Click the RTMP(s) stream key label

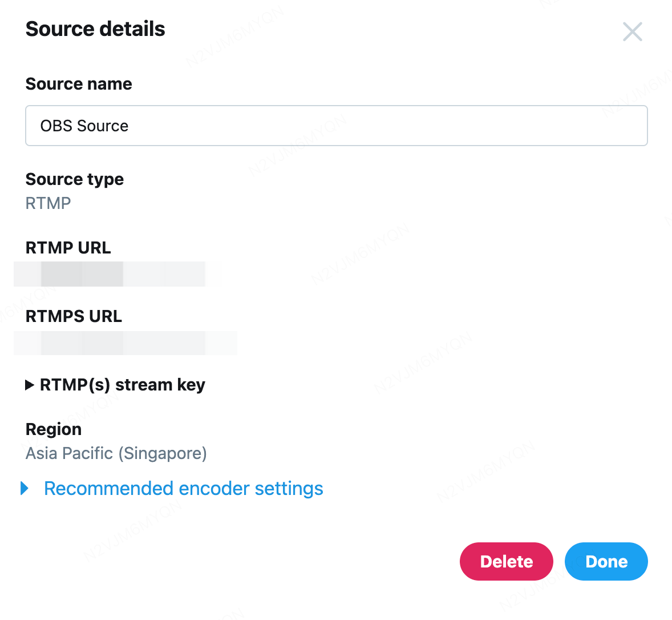122,385
